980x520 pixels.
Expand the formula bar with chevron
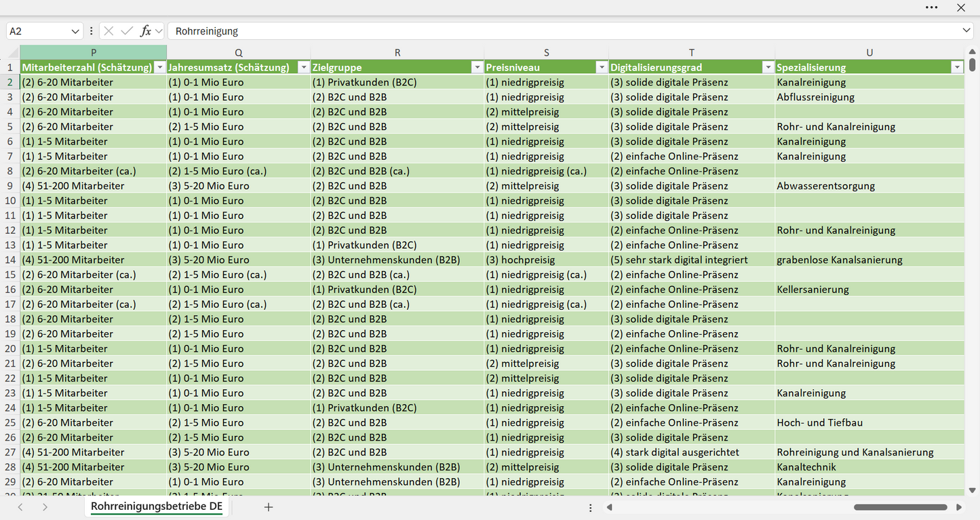[966, 31]
